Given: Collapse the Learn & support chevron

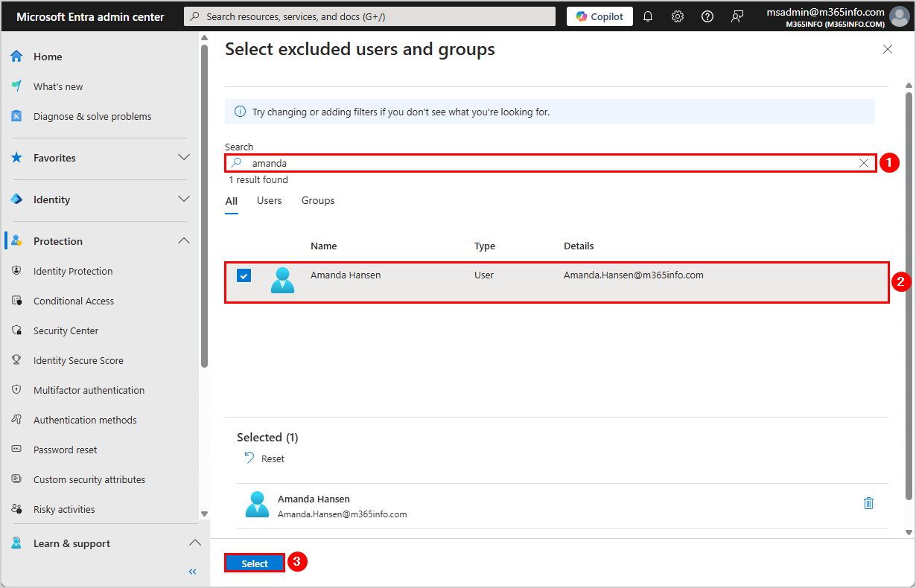Looking at the screenshot, I should 194,543.
